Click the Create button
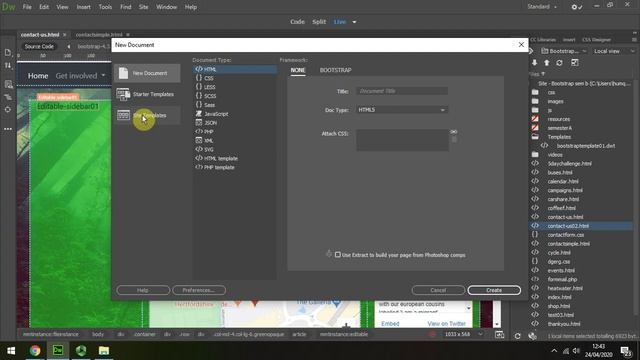640x360 pixels. (x=494, y=290)
